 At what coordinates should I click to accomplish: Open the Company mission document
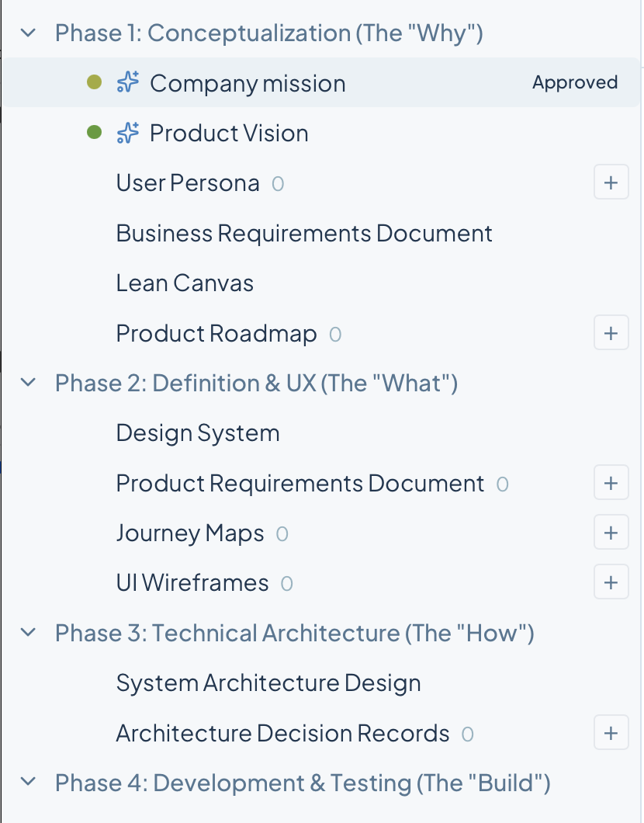pyautogui.click(x=248, y=83)
